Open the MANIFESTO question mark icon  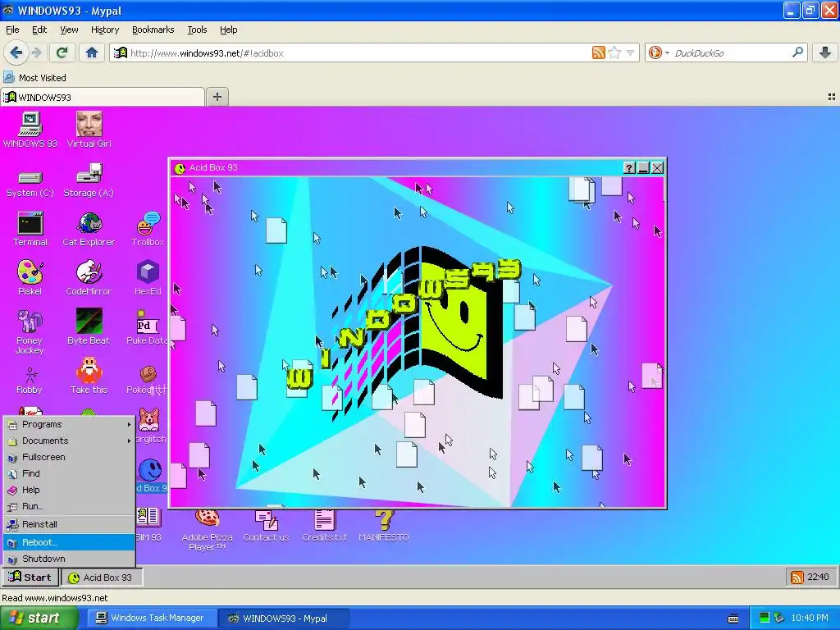pos(384,526)
